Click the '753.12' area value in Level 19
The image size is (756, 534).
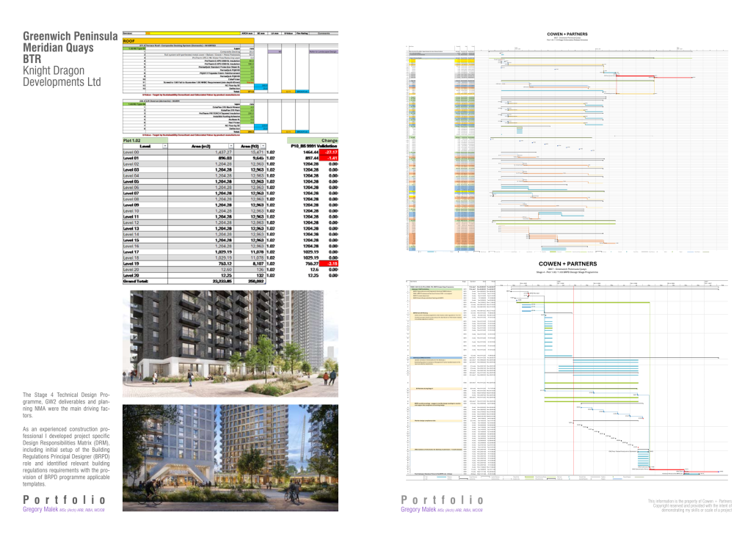[x=225, y=263]
